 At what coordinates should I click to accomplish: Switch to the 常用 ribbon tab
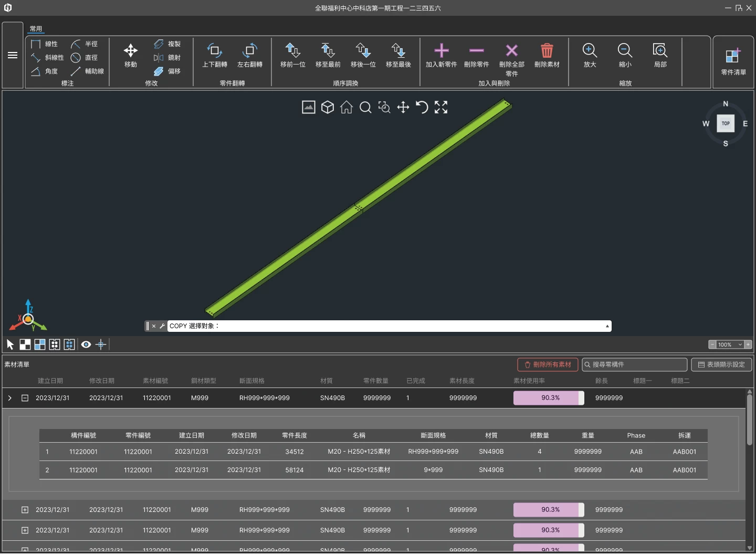click(x=36, y=29)
